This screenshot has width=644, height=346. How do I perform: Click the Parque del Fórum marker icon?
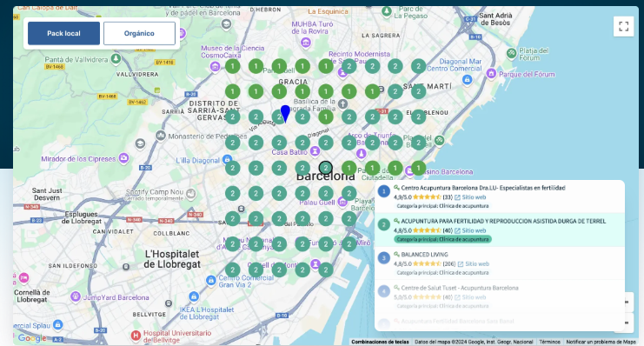[491, 74]
